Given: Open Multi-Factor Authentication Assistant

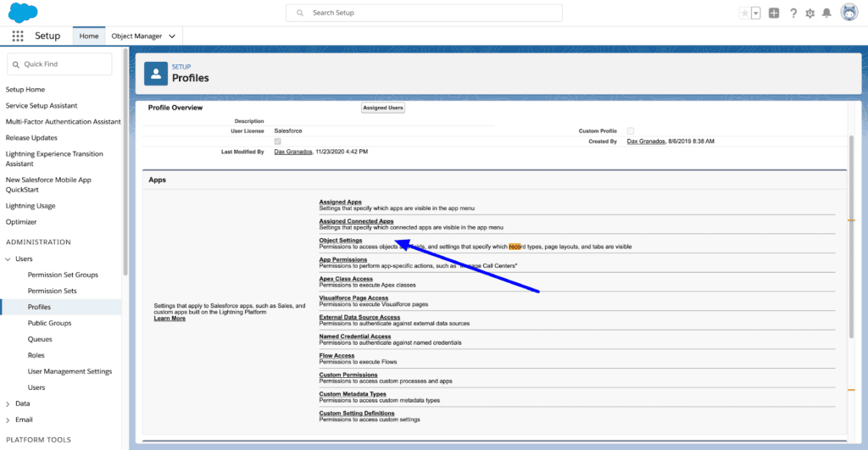Looking at the screenshot, I should (x=63, y=122).
